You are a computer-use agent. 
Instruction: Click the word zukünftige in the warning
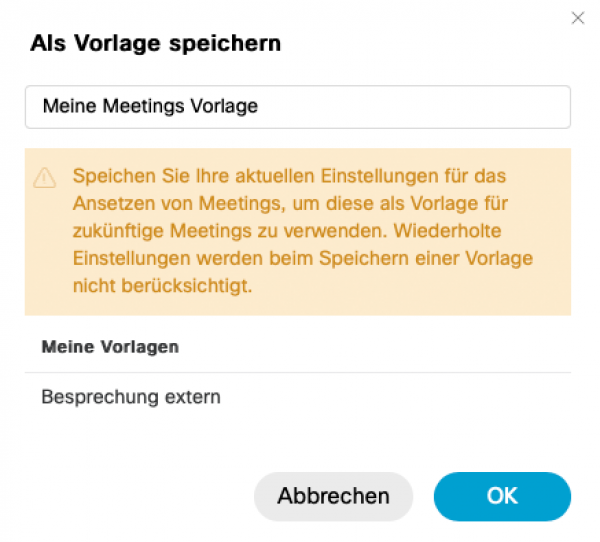(x=118, y=231)
